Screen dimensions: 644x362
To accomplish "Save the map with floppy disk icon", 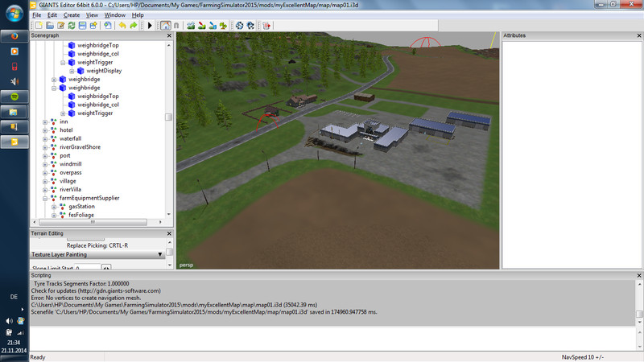I will (83, 26).
